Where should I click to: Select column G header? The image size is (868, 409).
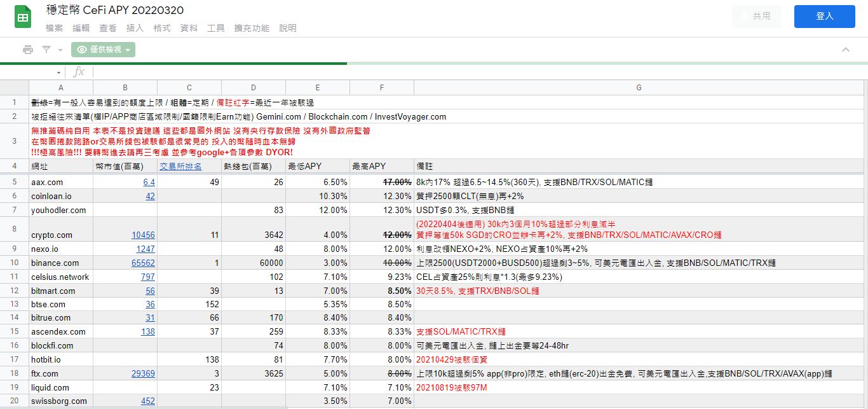639,87
